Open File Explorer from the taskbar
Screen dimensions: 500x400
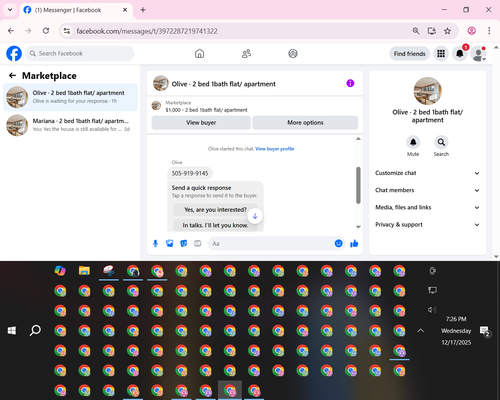[84, 271]
